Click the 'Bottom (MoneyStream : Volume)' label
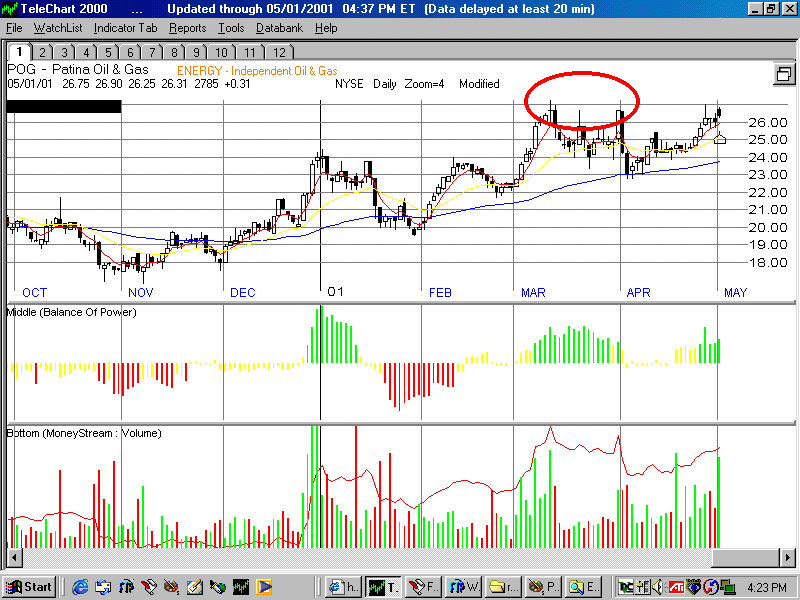This screenshot has height=600, width=800. click(84, 433)
